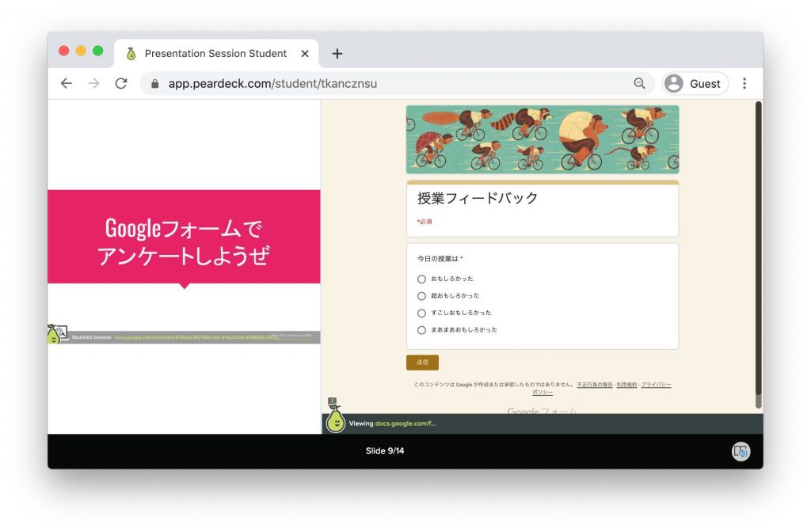This screenshot has height=532, width=811.
Task: Select the おもしろかった radio option
Action: coord(421,279)
